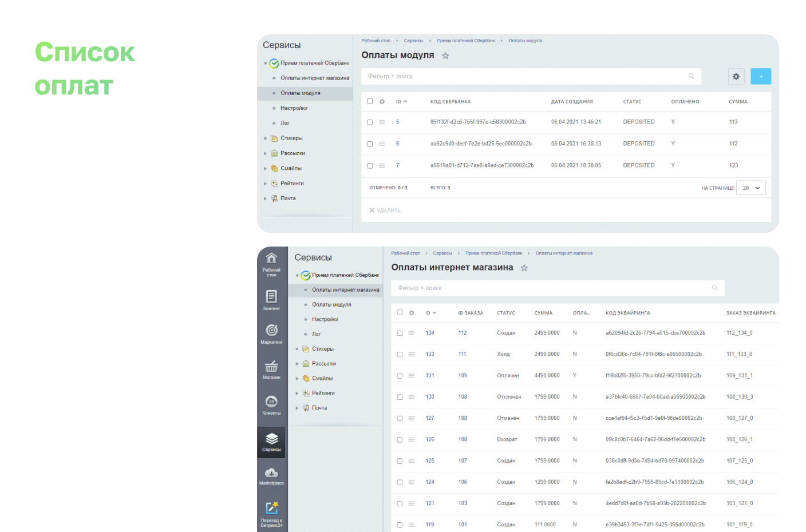Select Оплаты интернет магазина in upper tree
Screen dimensions: 806x532
tap(315, 78)
